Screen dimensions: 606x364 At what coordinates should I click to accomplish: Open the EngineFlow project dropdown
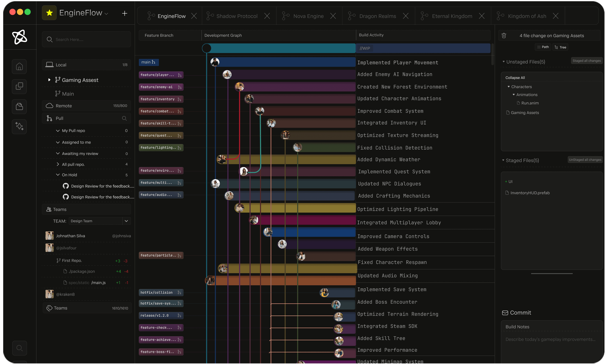coord(106,14)
